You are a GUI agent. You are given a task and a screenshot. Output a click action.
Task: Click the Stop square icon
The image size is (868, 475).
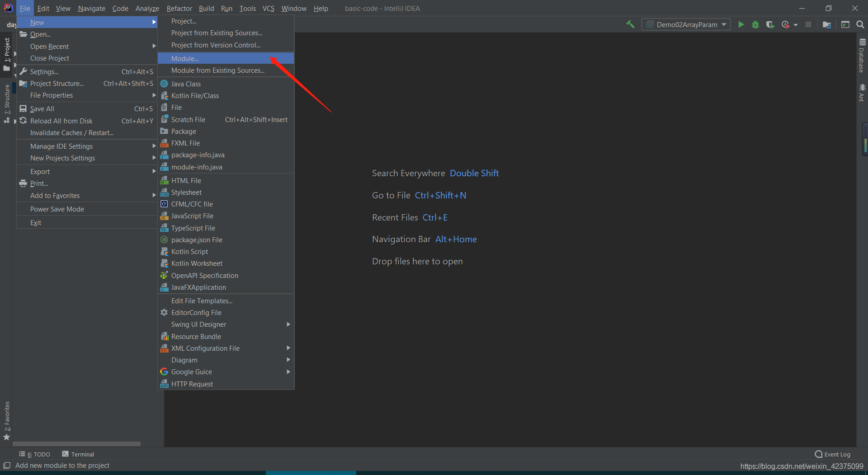click(808, 24)
